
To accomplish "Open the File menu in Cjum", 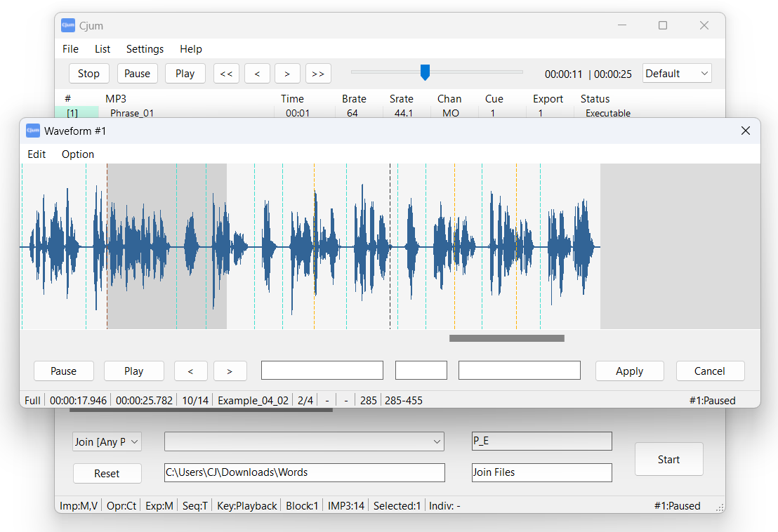I will point(70,49).
